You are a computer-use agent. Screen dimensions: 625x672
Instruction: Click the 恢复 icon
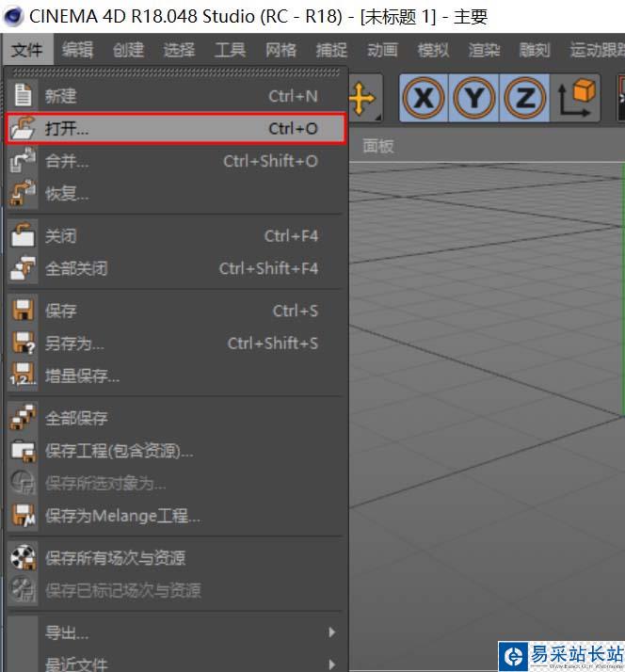tap(23, 193)
